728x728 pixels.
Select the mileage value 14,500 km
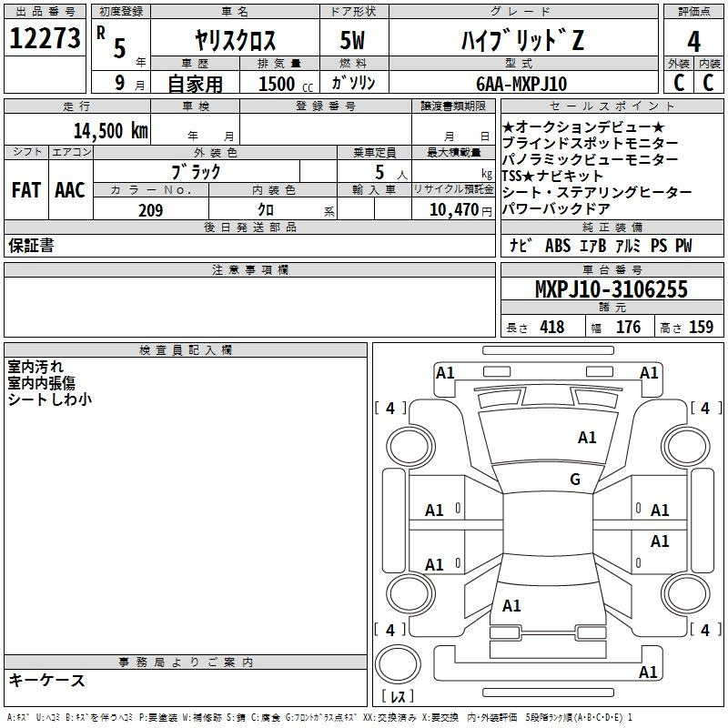(110, 130)
